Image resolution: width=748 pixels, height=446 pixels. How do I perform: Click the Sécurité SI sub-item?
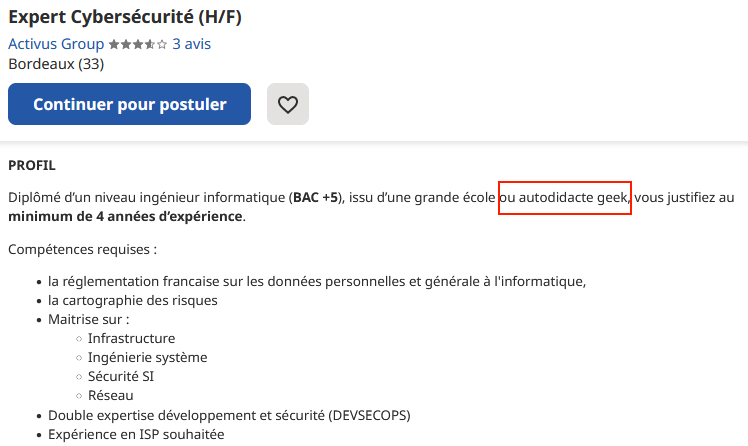tap(121, 376)
